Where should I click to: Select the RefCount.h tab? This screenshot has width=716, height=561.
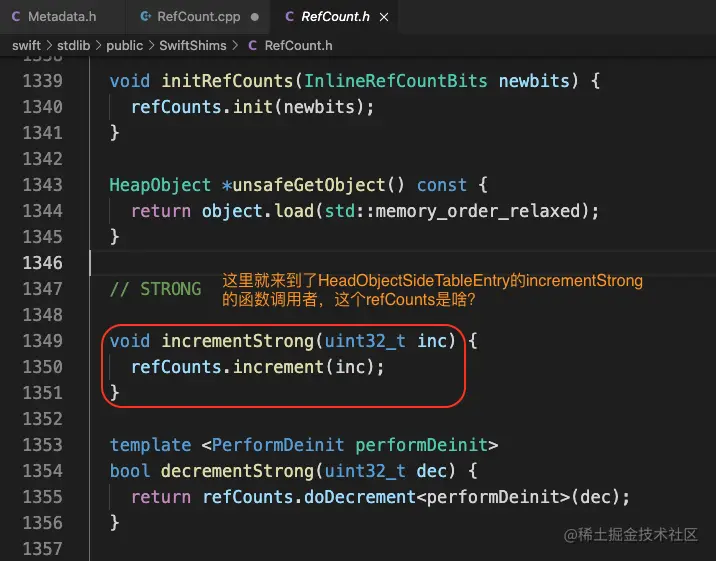pyautogui.click(x=335, y=17)
